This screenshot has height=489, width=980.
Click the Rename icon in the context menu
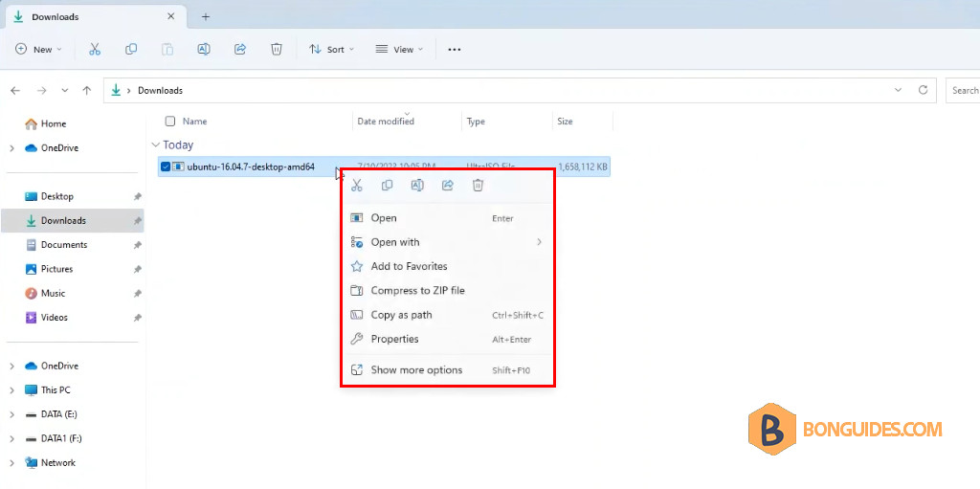(x=417, y=185)
